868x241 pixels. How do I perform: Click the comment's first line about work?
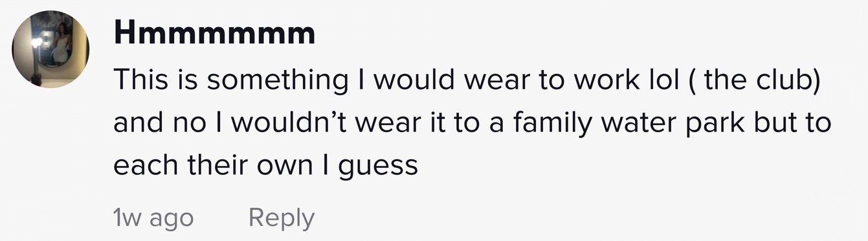point(469,80)
